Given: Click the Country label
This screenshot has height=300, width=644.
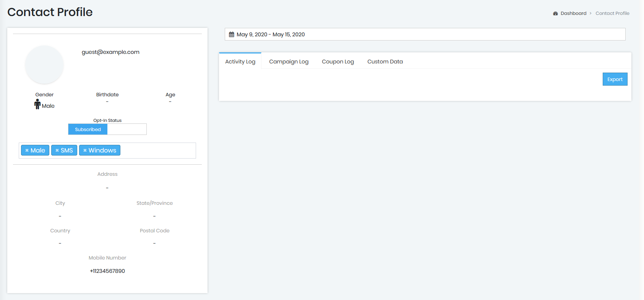Looking at the screenshot, I should [x=60, y=231].
